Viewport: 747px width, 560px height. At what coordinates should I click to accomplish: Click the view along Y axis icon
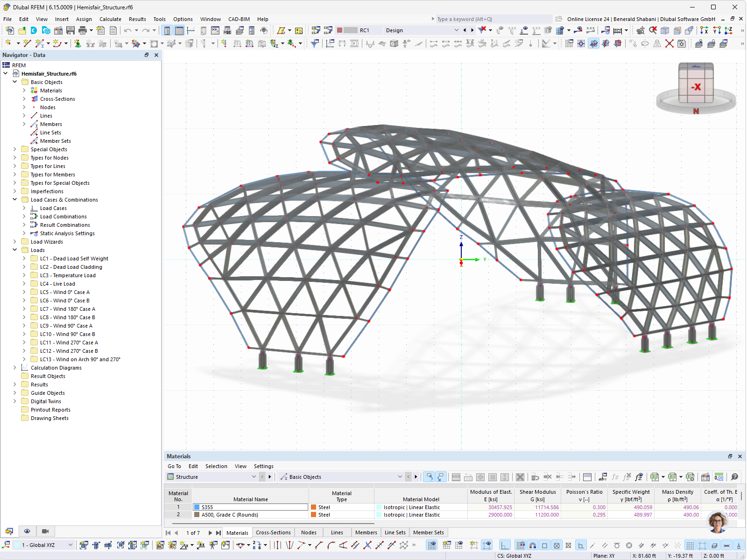(x=717, y=30)
